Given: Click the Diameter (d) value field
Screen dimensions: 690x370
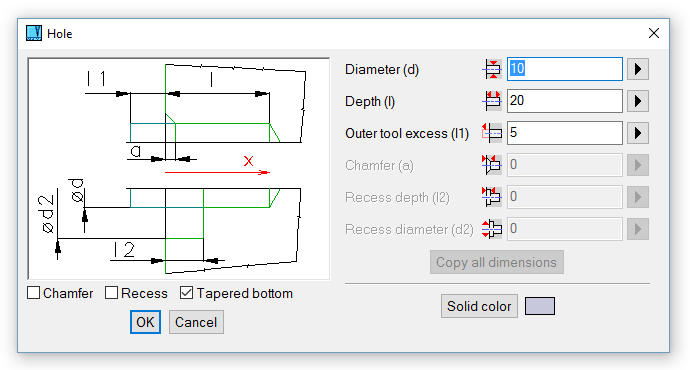Looking at the screenshot, I should [565, 69].
